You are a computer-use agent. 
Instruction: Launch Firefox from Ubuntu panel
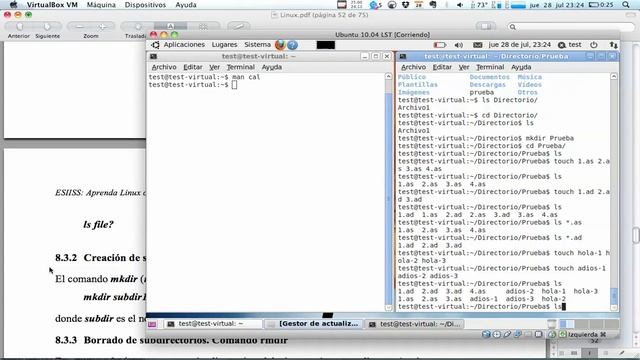coord(280,45)
